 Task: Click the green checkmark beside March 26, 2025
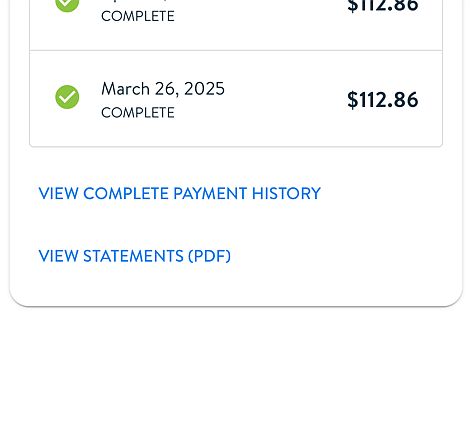67,97
